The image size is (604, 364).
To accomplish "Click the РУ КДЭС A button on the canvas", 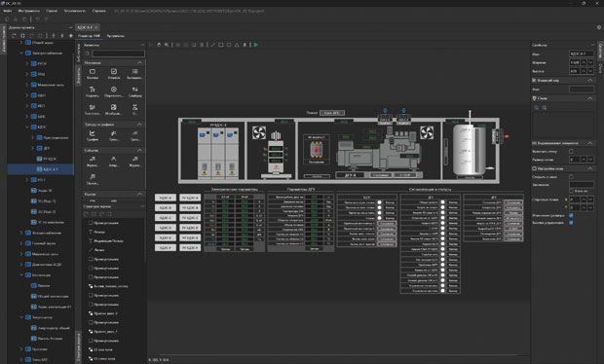I will 190,198.
